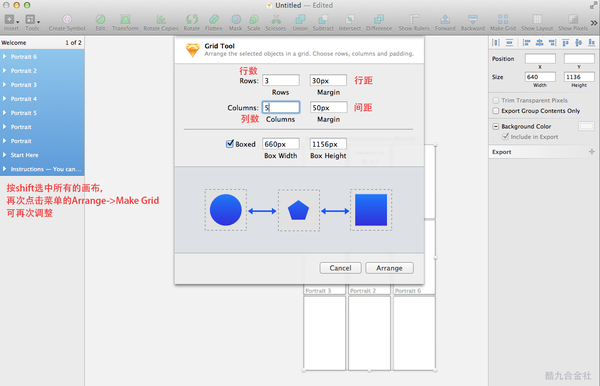Select the Scissors tool icon

tap(276, 23)
